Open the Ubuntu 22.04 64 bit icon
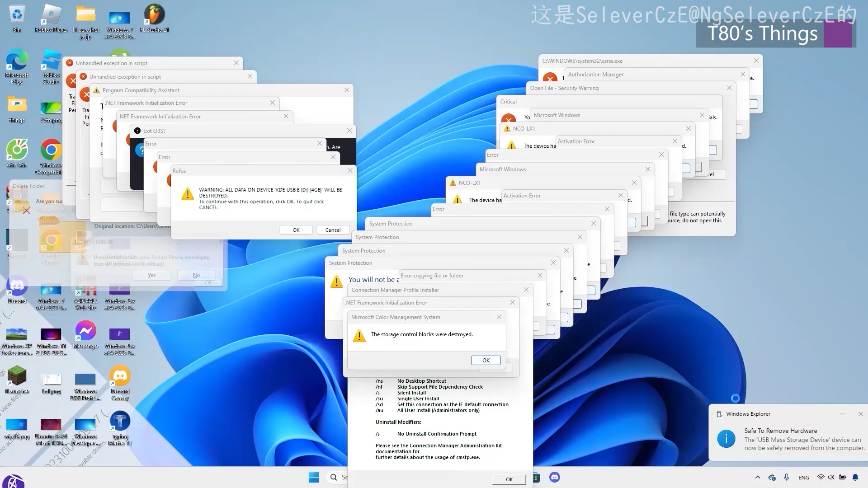 pos(51,432)
